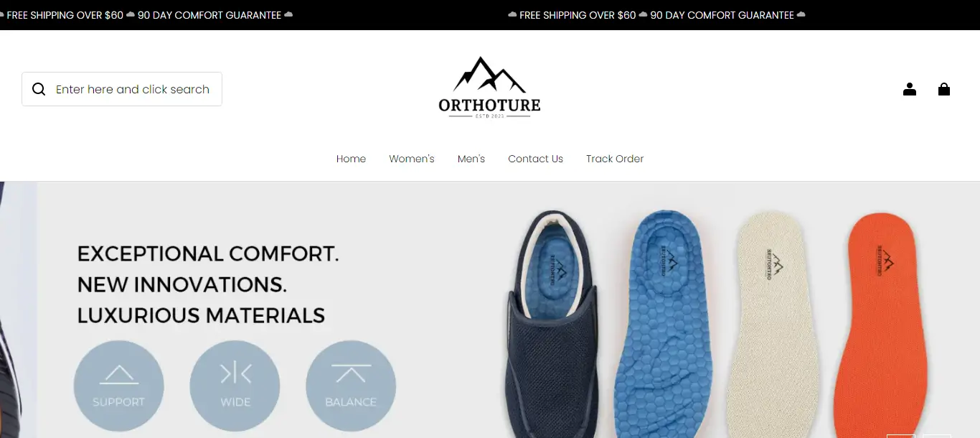Select the Support circle icon
Viewport: 980px width, 438px height.
(118, 386)
